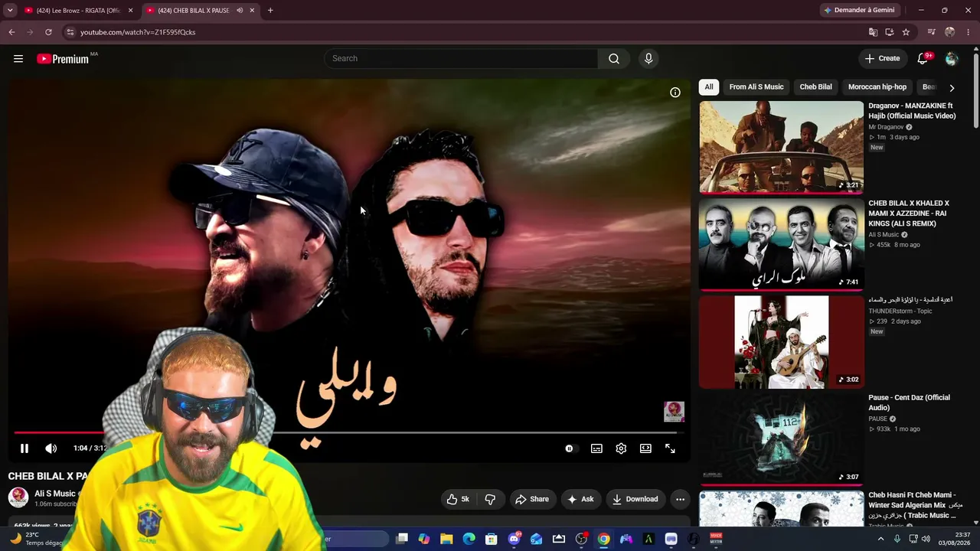Show more filter chips with the right arrow

coord(952,88)
